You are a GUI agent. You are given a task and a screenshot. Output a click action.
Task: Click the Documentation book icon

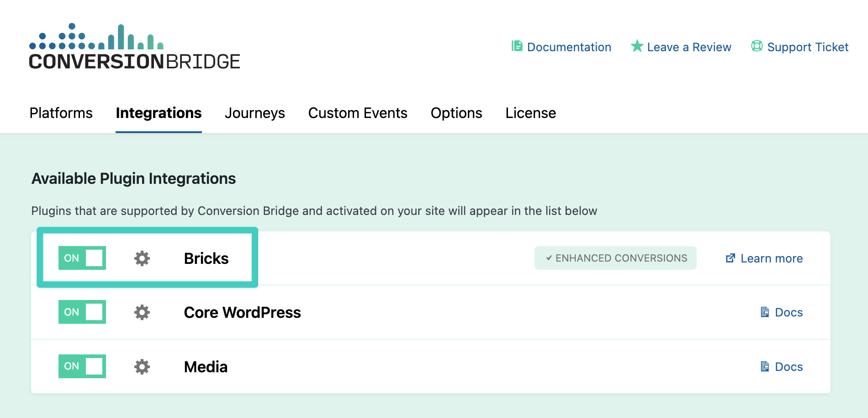pyautogui.click(x=517, y=46)
